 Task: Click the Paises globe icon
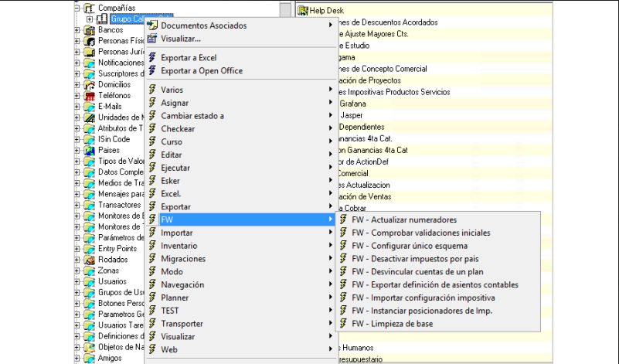click(x=90, y=151)
